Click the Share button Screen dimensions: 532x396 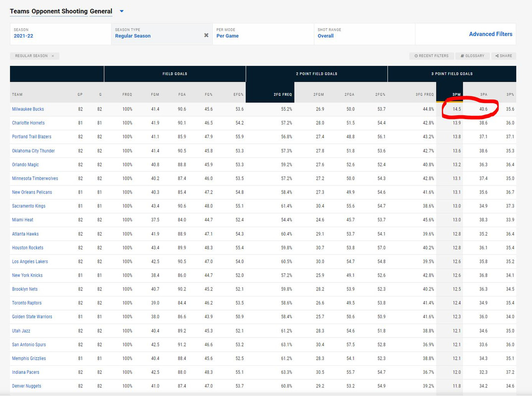pos(503,56)
